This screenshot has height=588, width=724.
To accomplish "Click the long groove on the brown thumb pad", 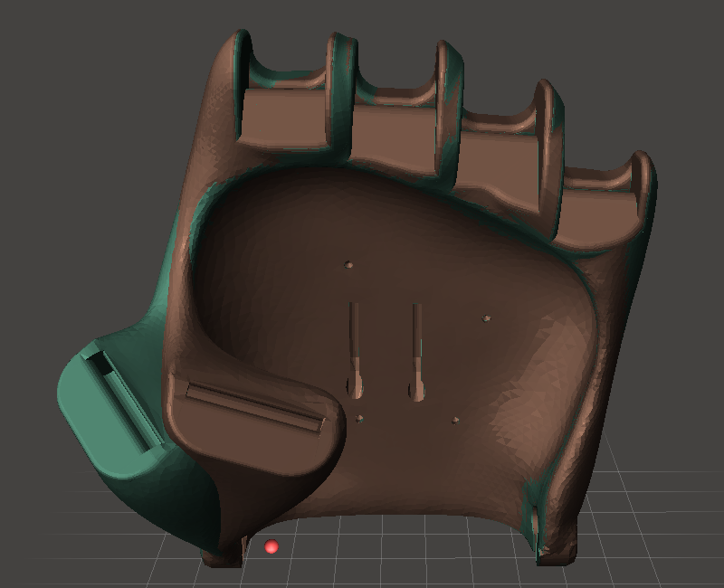I will (x=255, y=406).
